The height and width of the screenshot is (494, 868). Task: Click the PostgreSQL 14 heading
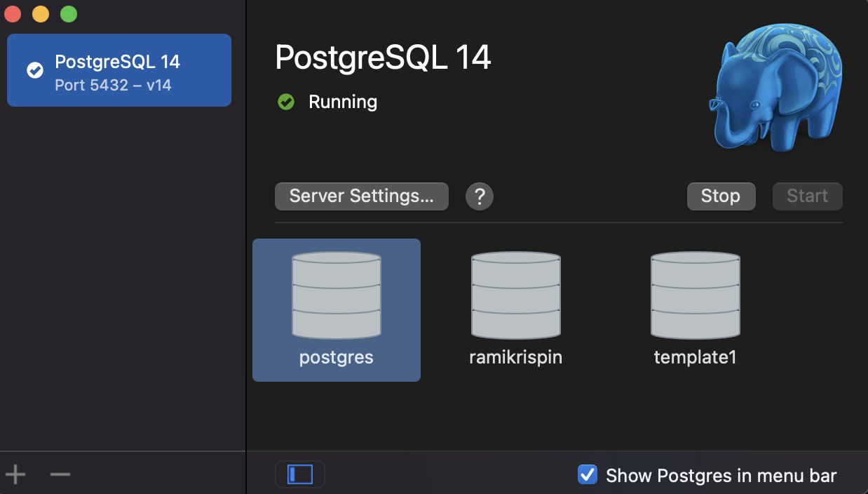pos(383,58)
